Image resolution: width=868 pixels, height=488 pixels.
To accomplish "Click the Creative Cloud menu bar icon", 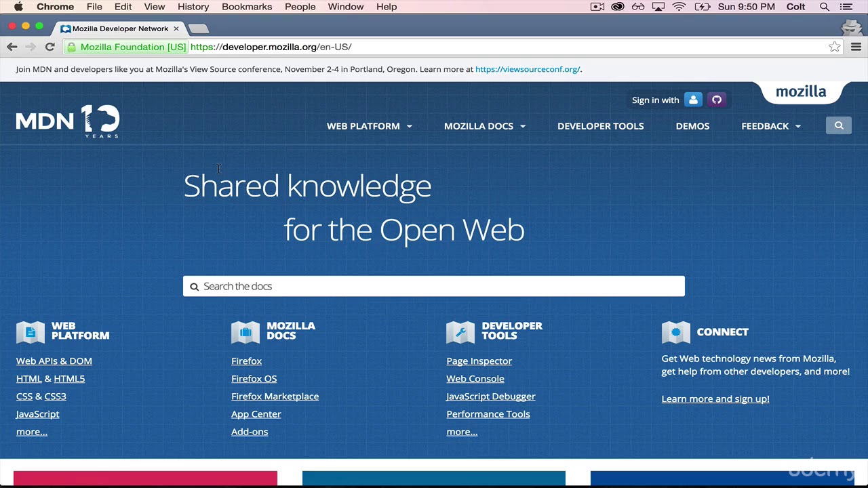I will pyautogui.click(x=618, y=7).
